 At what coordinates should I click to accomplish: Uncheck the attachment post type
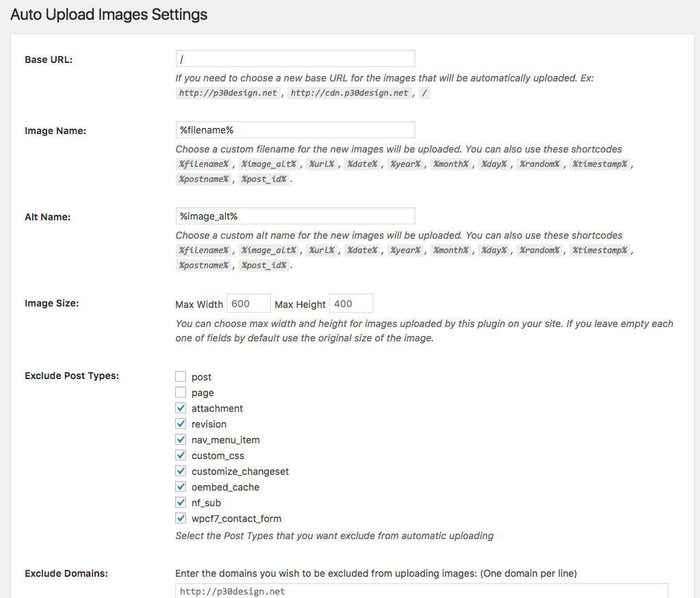(x=181, y=408)
